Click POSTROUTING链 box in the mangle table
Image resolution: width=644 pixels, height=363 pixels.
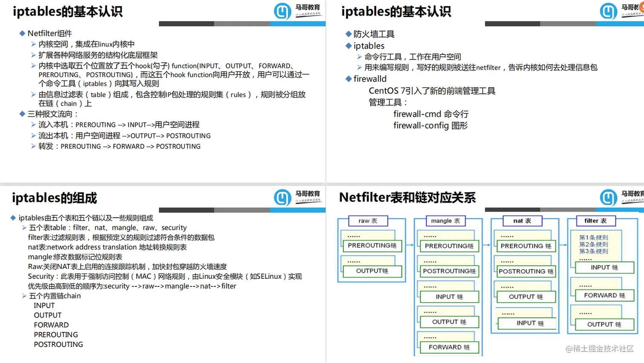pos(449,271)
